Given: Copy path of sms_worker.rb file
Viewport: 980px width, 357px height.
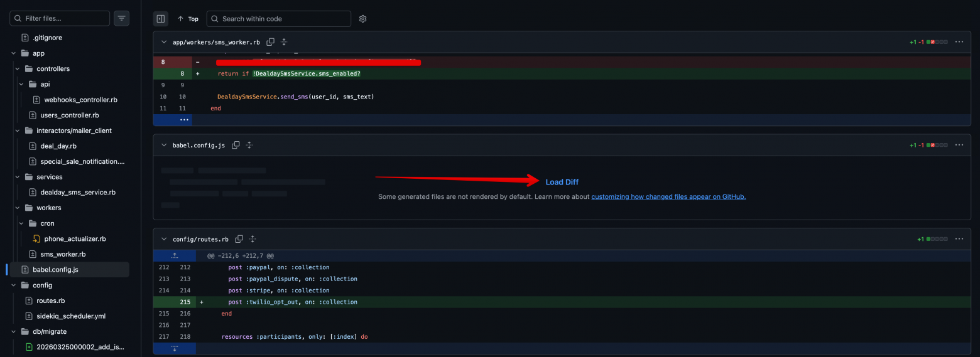Looking at the screenshot, I should [x=270, y=42].
